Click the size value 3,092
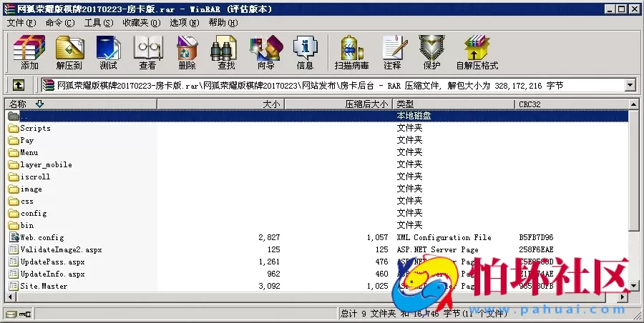This screenshot has height=323, width=644. 270,286
